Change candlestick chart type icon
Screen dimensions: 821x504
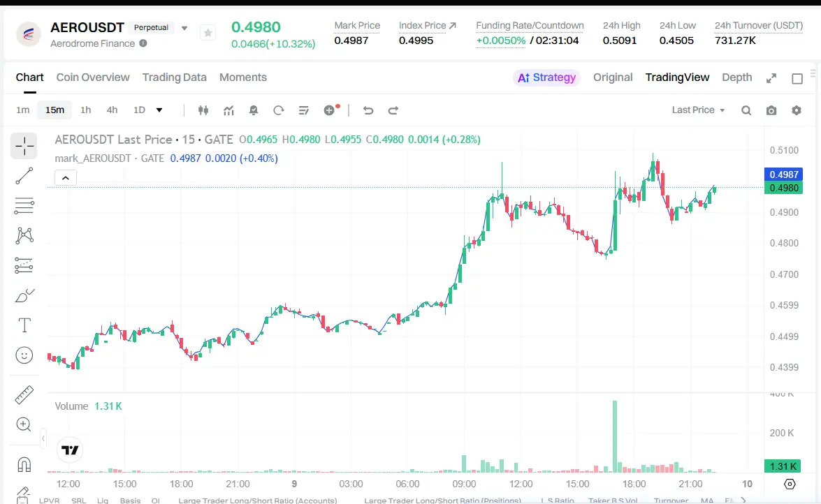pyautogui.click(x=203, y=110)
